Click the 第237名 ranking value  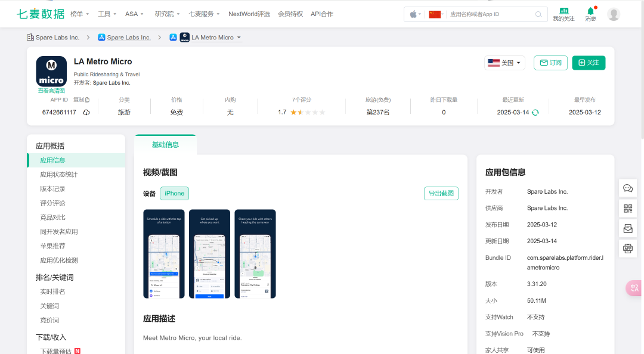click(x=378, y=112)
